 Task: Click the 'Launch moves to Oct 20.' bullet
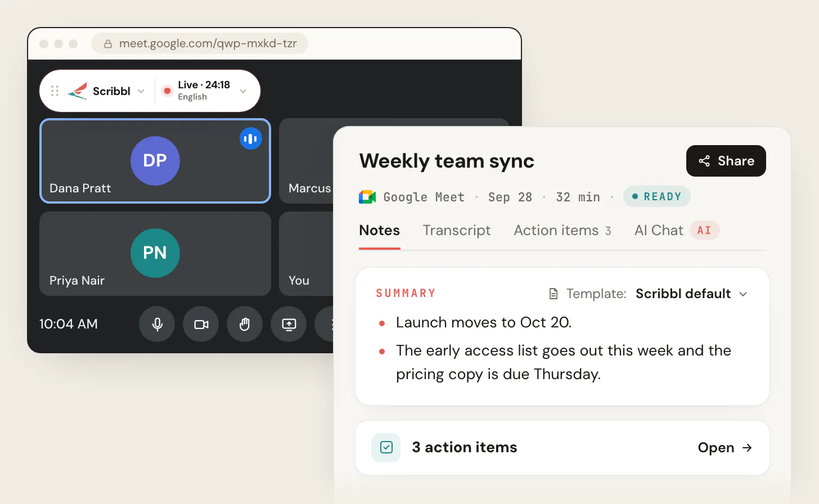click(x=484, y=322)
